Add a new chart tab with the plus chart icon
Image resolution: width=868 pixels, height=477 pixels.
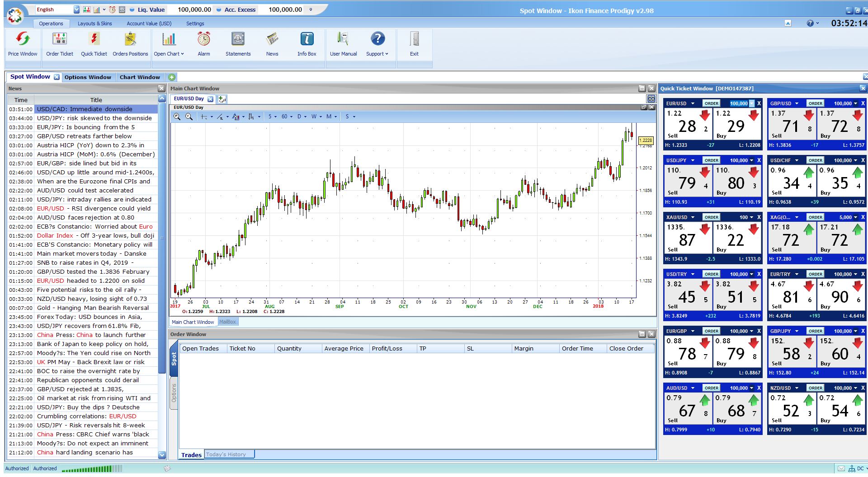[222, 99]
